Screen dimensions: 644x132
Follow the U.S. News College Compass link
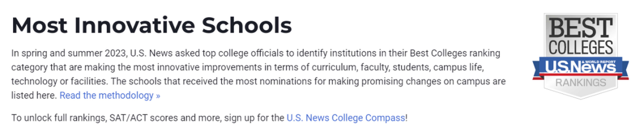coord(346,118)
